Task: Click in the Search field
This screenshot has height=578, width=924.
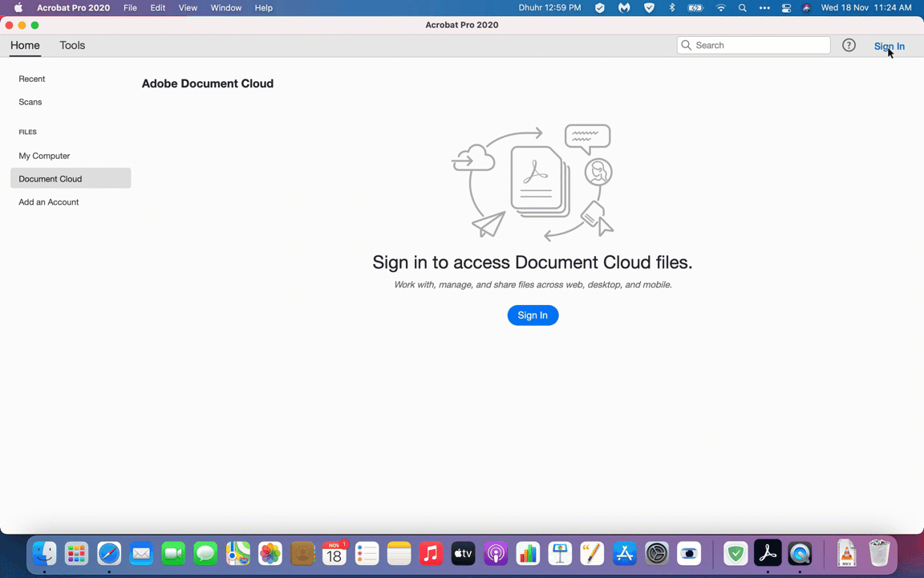Action: 754,46
